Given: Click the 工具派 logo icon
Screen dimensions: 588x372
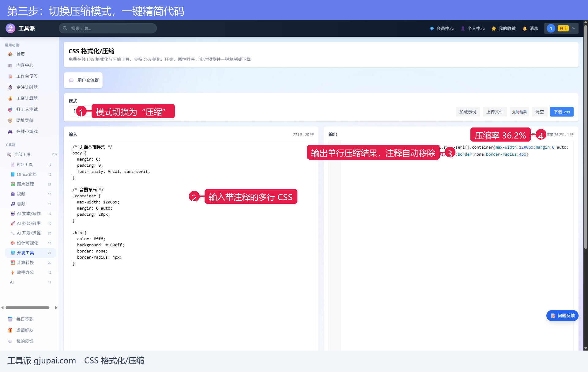Looking at the screenshot, I should click(10, 28).
